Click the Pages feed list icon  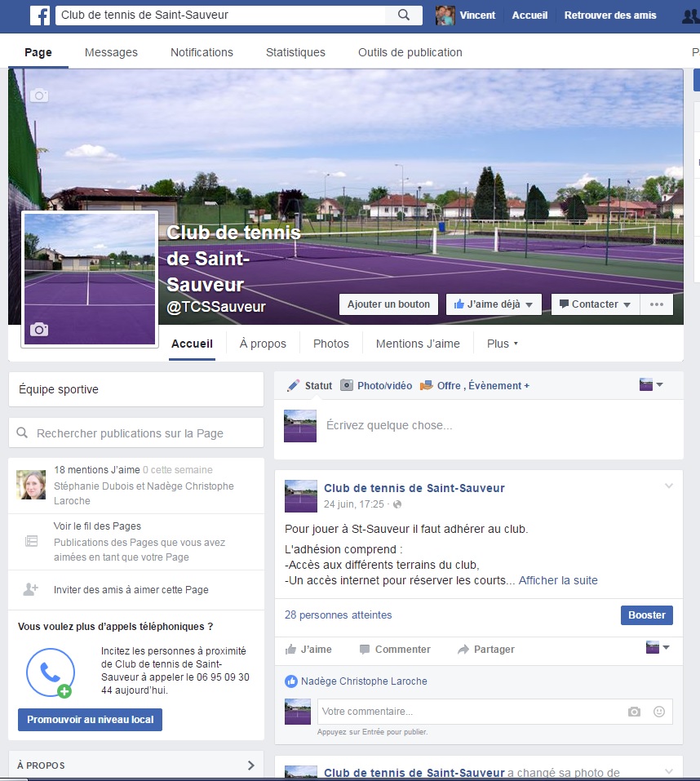pos(31,541)
